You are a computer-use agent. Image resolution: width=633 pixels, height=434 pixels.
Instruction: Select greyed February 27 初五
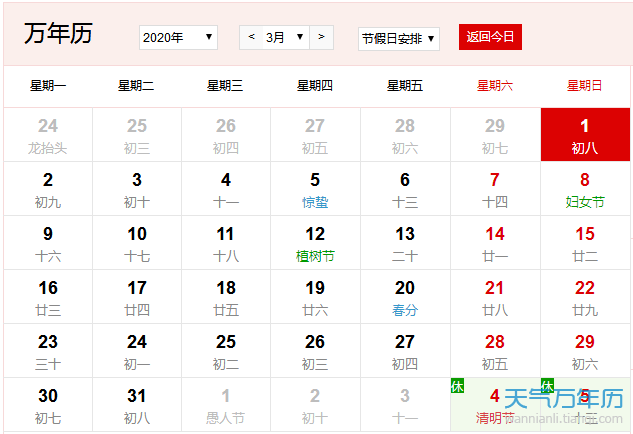click(x=315, y=135)
